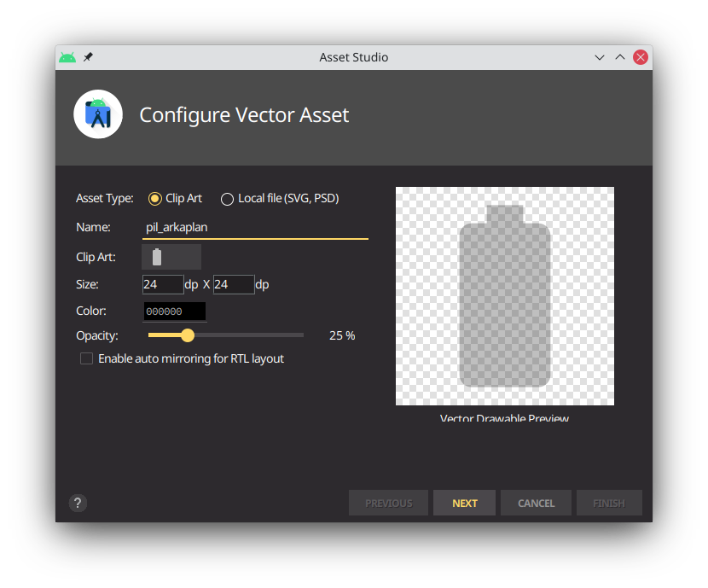This screenshot has height=588, width=708.
Task: Close the Asset Studio dialog
Action: coord(640,57)
